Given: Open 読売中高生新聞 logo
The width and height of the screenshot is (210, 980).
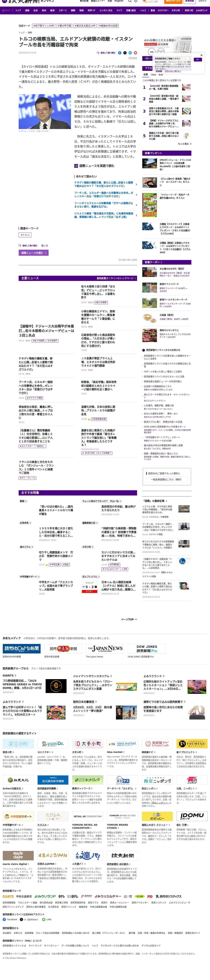Looking at the screenshot, I should click(63, 649).
